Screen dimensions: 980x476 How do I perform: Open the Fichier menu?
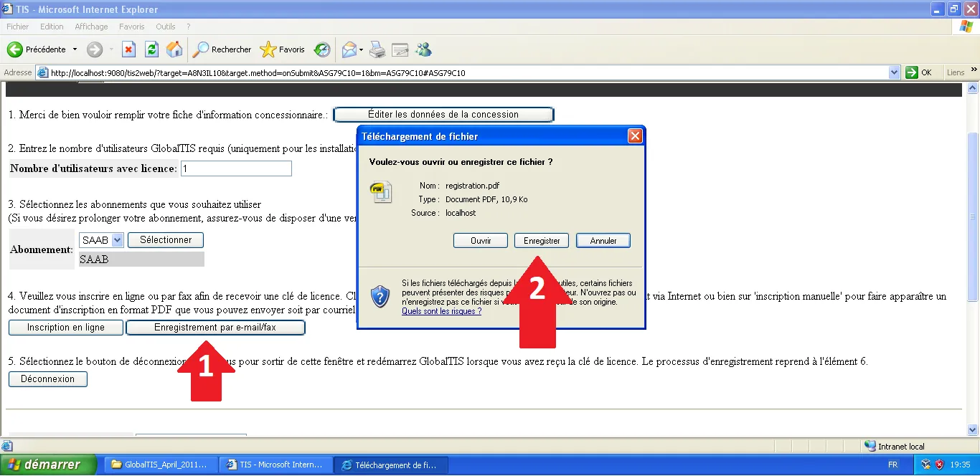17,27
